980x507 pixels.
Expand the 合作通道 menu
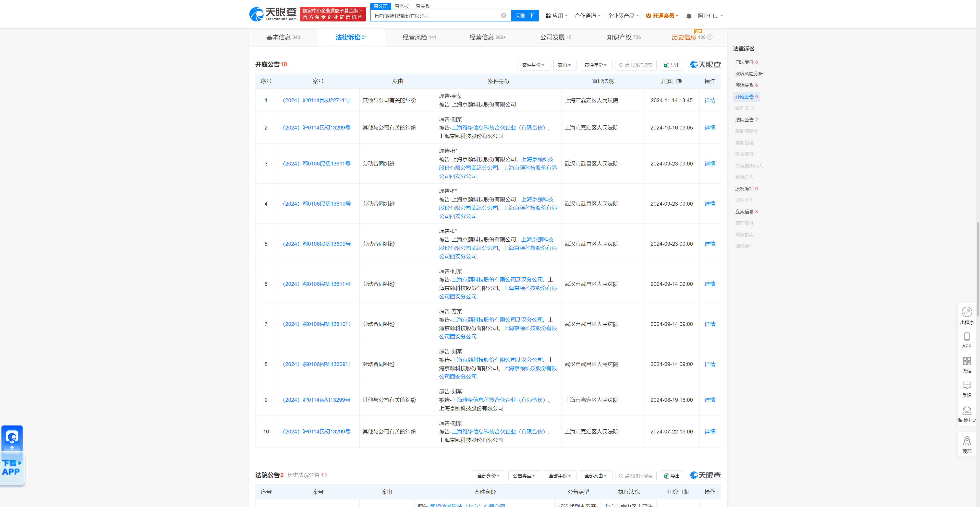[587, 16]
